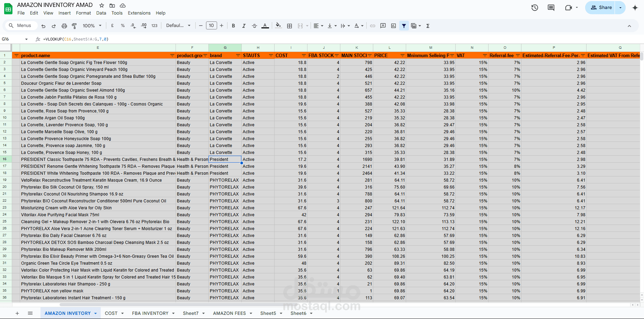Open the Extensions menu
The height and width of the screenshot is (319, 644).
tap(139, 13)
